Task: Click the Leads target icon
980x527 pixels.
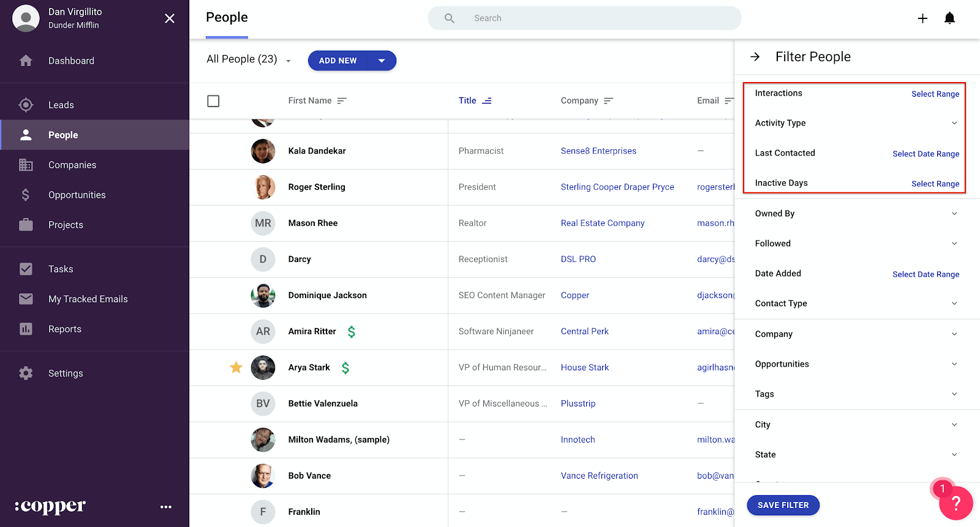Action: [26, 105]
